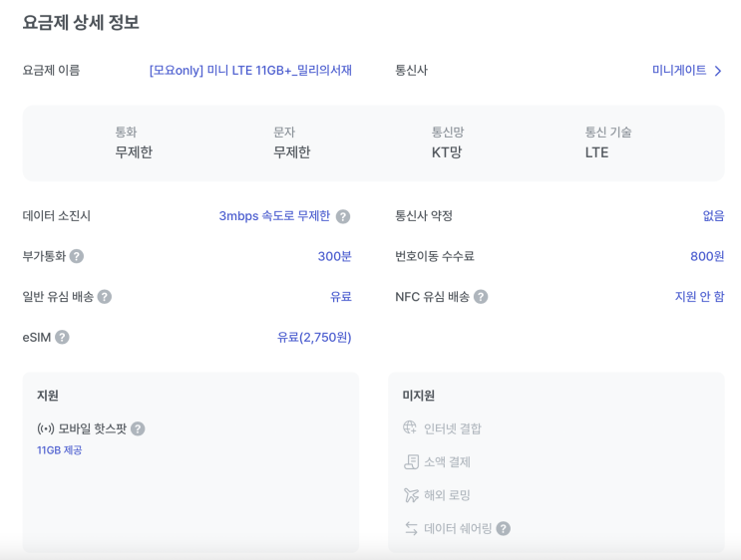The width and height of the screenshot is (741, 560).
Task: Click the 3mbps 속도로 무제한 value
Action: coord(274,215)
